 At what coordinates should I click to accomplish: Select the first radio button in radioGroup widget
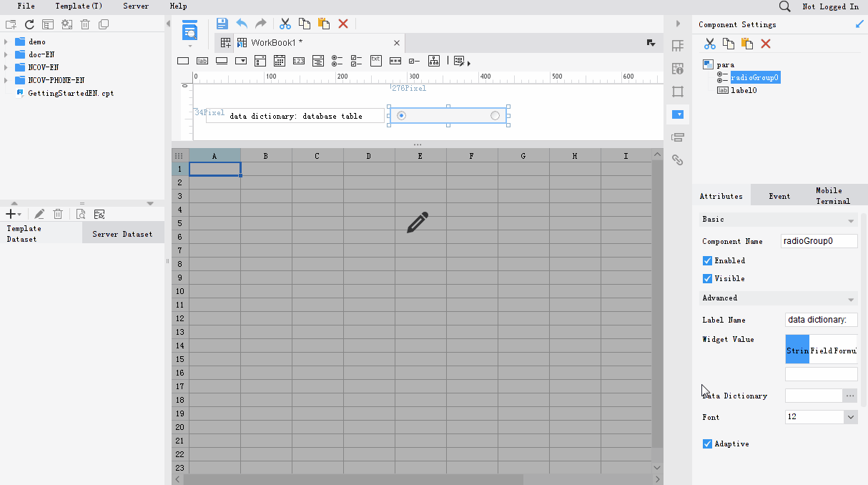(x=401, y=116)
